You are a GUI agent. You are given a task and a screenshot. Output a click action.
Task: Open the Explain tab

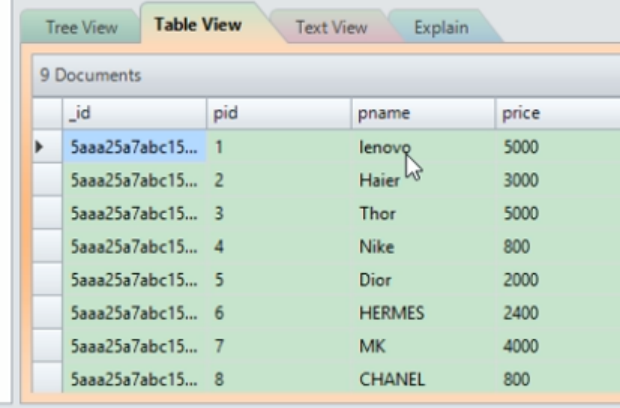coord(443,28)
